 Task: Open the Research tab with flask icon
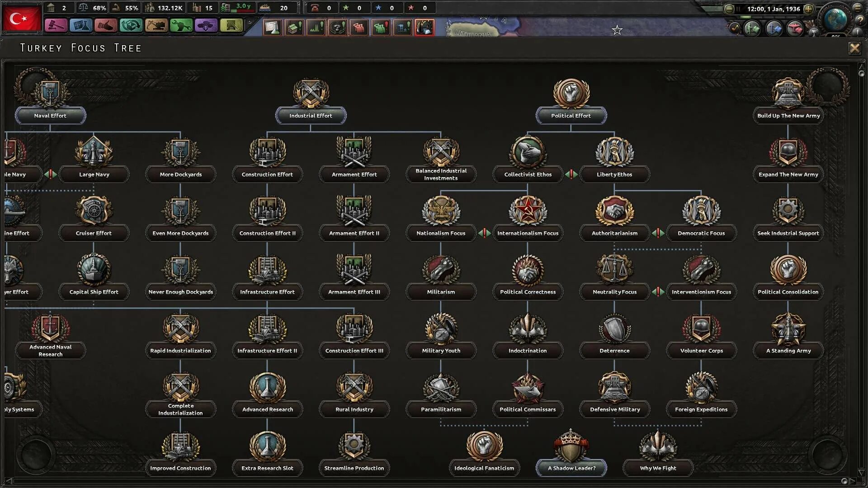pos(81,26)
